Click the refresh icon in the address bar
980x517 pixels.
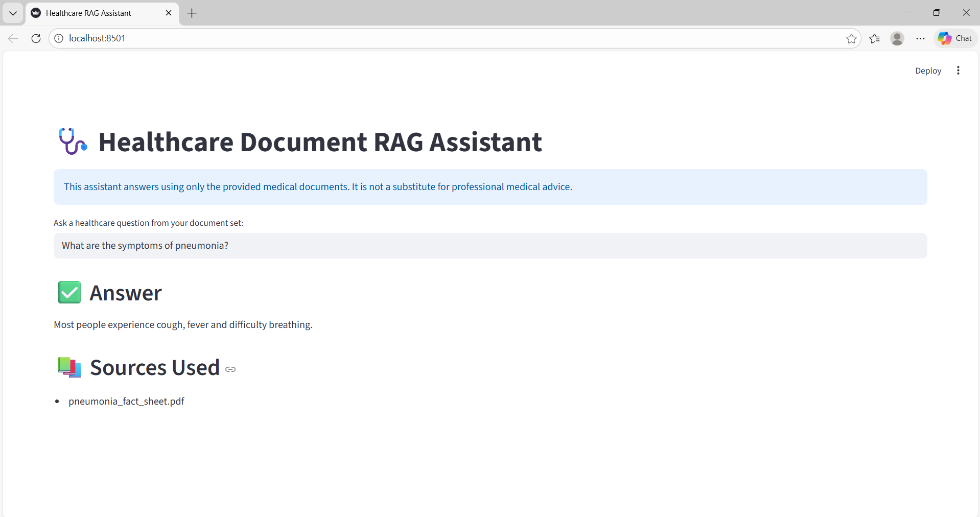tap(35, 38)
